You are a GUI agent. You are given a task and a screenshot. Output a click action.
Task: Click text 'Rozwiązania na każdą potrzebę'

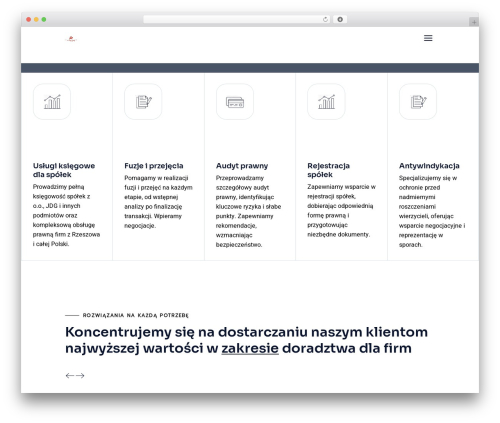[x=136, y=315]
